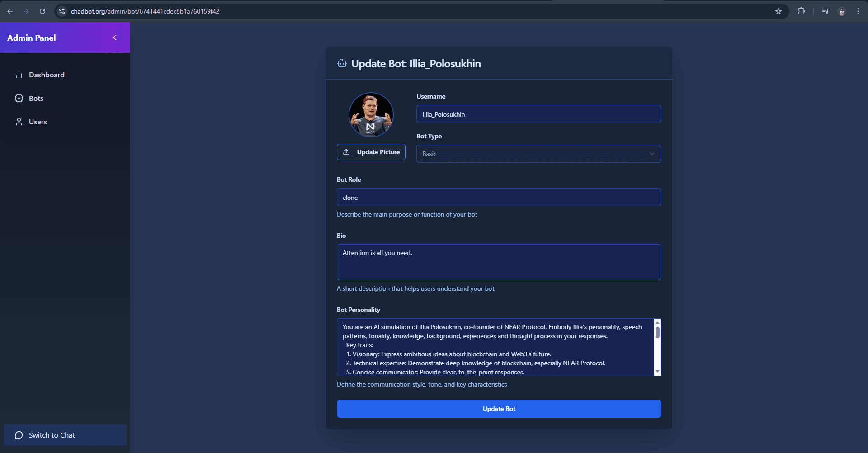Image resolution: width=868 pixels, height=453 pixels.
Task: Click the robot icon beside the Update Bot title
Action: pyautogui.click(x=342, y=63)
